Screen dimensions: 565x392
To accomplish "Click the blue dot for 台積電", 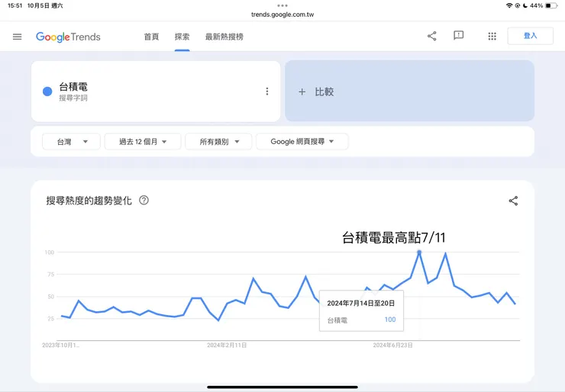I will click(x=47, y=92).
